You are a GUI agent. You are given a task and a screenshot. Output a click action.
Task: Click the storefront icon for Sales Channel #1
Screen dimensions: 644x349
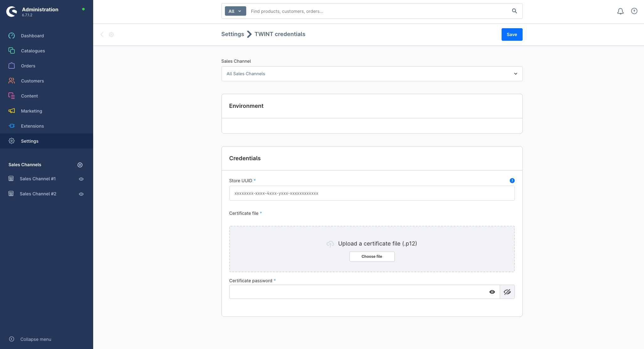[11, 178]
